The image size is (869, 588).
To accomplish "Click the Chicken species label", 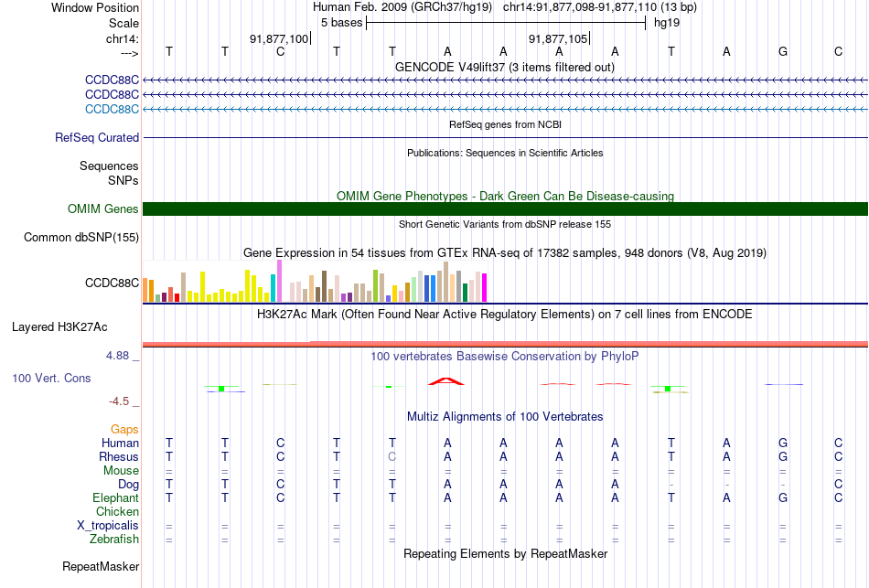I will click(x=117, y=511).
